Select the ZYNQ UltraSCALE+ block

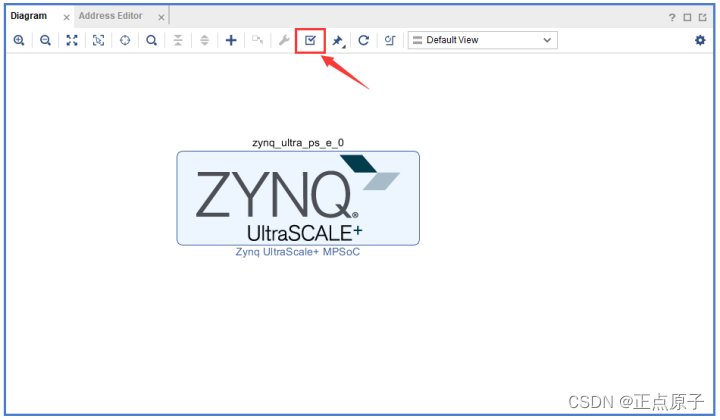[298, 198]
